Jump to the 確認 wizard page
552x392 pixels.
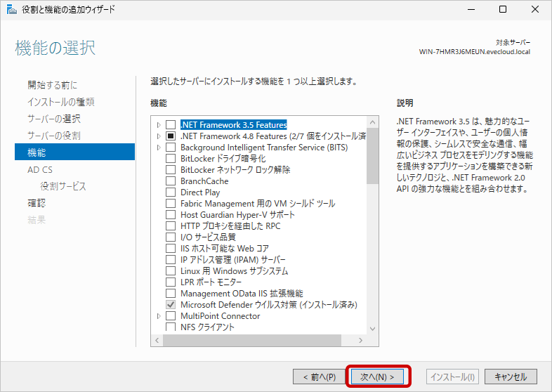click(37, 203)
